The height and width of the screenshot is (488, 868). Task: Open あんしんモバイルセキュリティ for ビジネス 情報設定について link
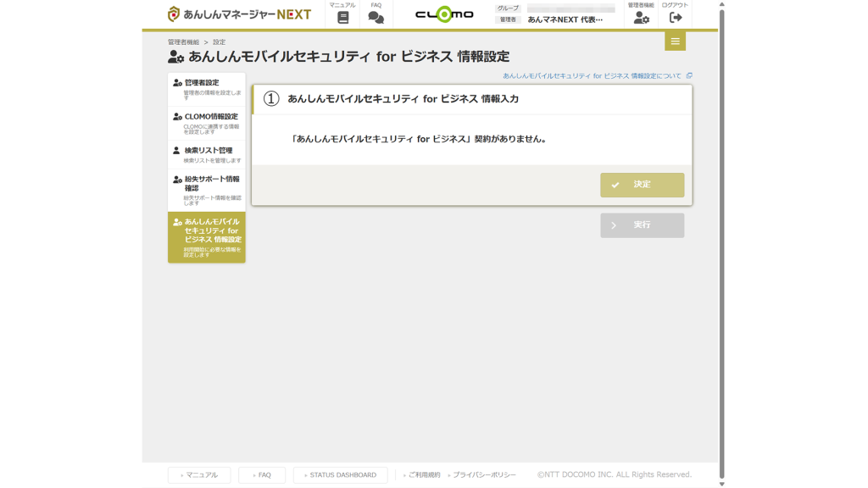point(592,75)
